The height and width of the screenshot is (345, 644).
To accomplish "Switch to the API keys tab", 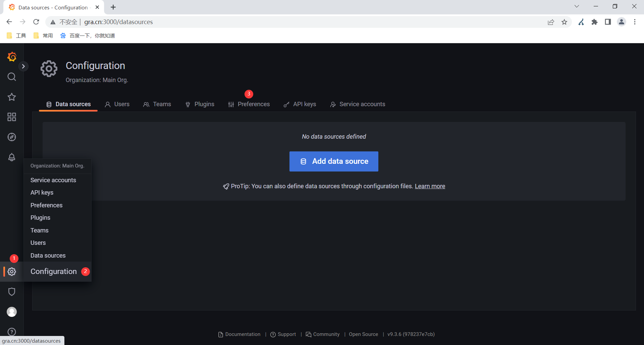I will point(300,104).
